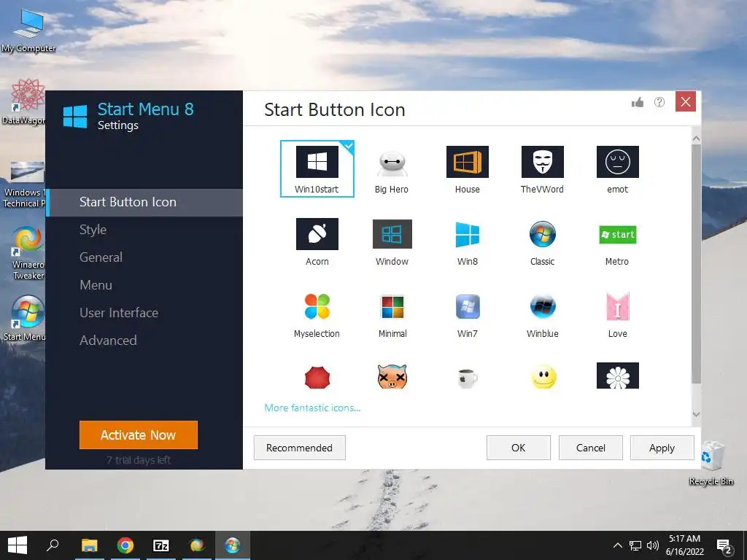Open help via question mark icon
The width and height of the screenshot is (747, 560).
(x=659, y=102)
